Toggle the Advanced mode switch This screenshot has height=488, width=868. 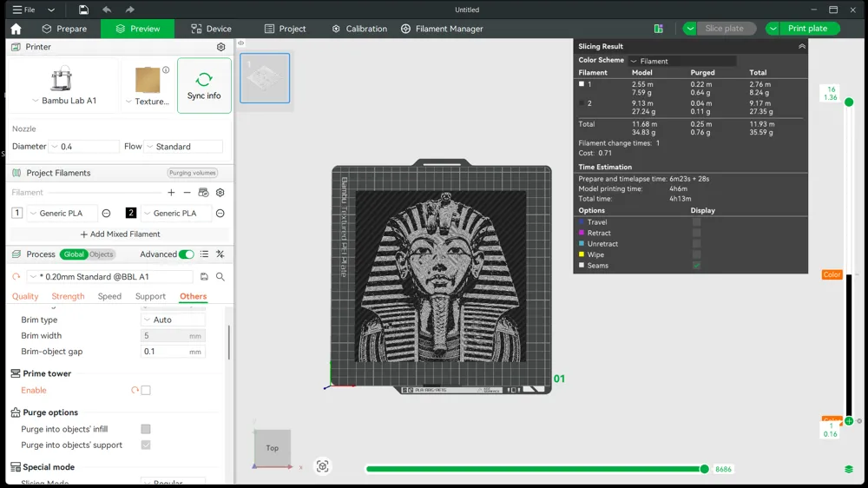click(x=187, y=254)
